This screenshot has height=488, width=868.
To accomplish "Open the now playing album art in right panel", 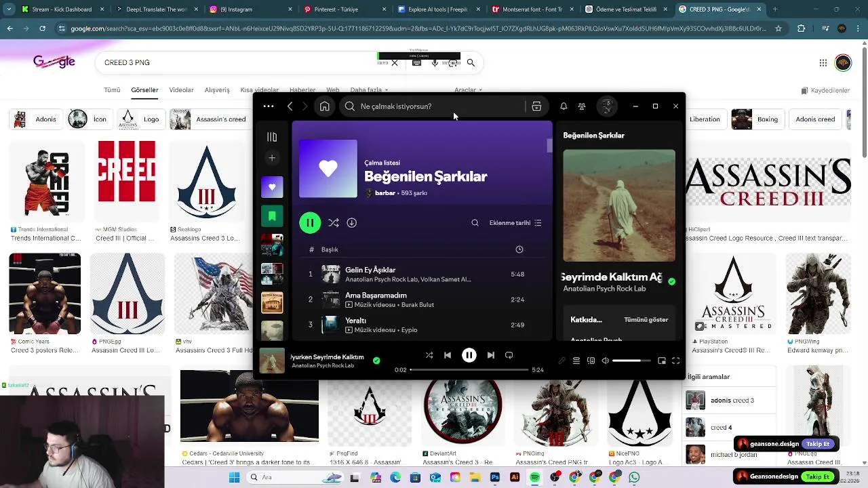I will (619, 205).
